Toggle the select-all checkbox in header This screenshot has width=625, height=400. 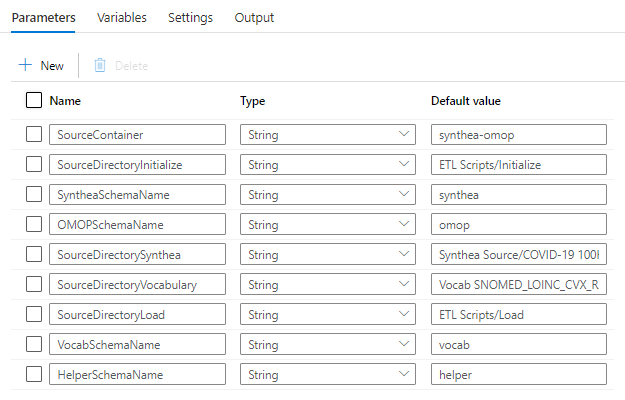(x=34, y=100)
